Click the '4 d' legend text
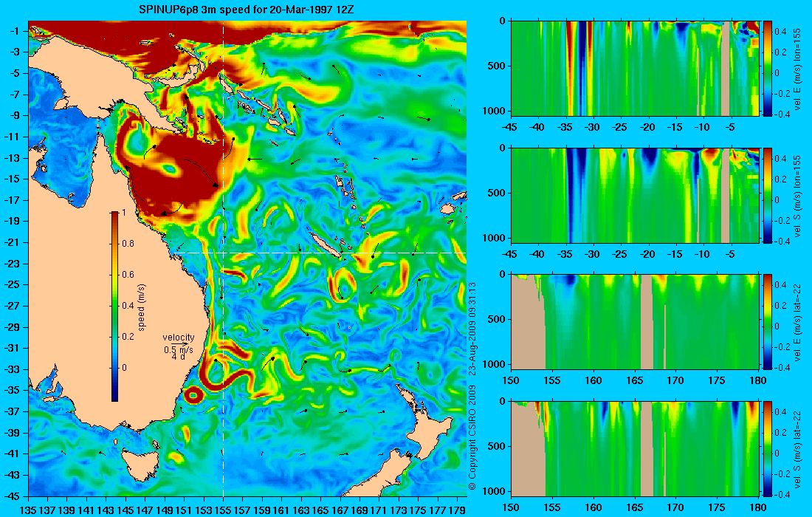The height and width of the screenshot is (517, 812). [x=179, y=357]
